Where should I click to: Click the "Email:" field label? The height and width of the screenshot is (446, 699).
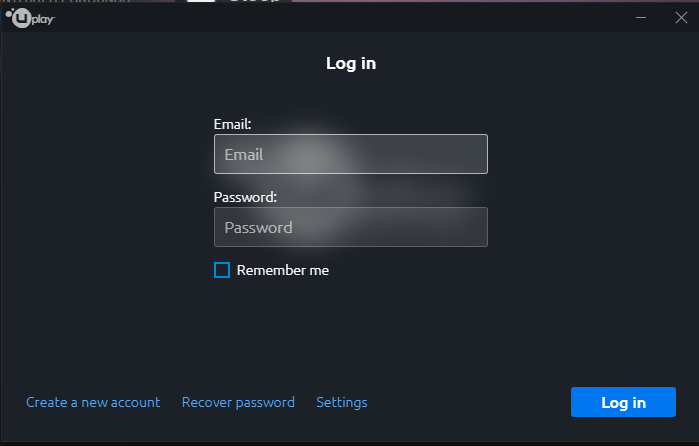click(232, 124)
